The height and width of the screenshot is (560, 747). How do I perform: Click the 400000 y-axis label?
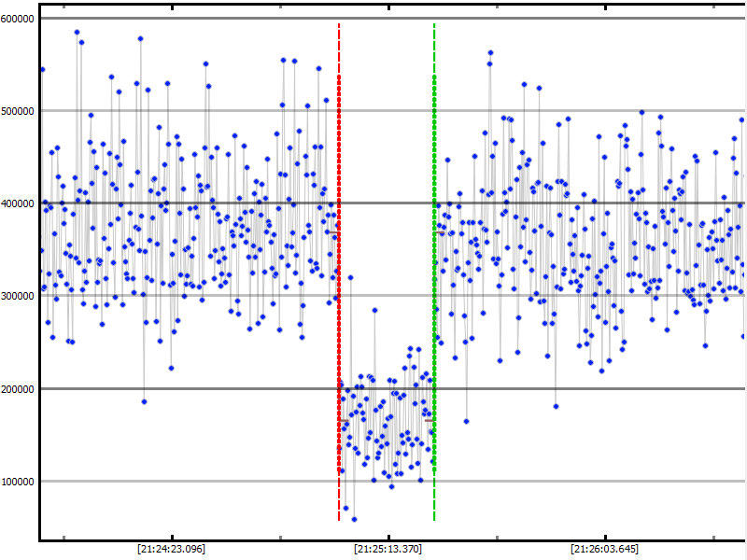point(19,203)
